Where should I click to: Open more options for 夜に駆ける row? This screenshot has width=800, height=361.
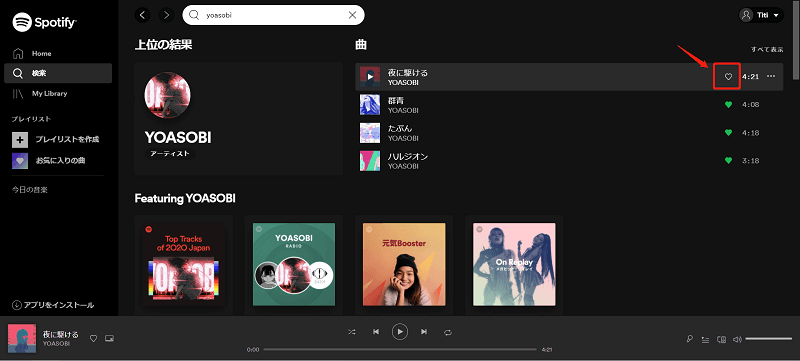tap(771, 76)
